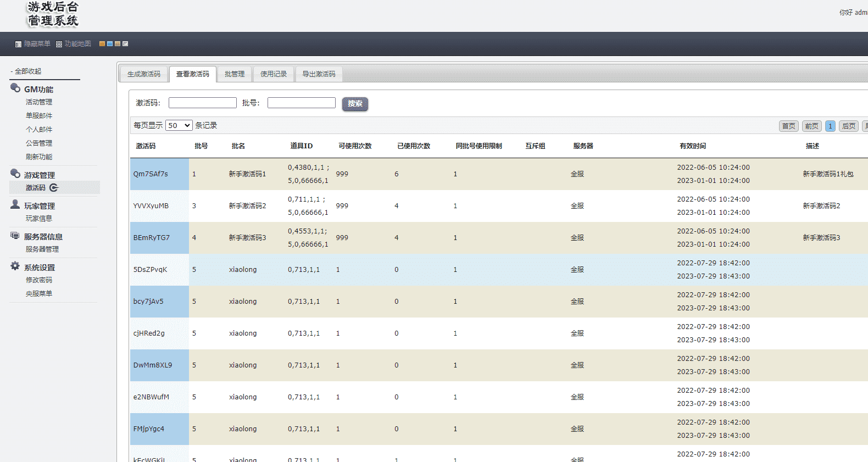The image size is (868, 462).
Task: Select page 1 in pagination
Action: (831, 126)
